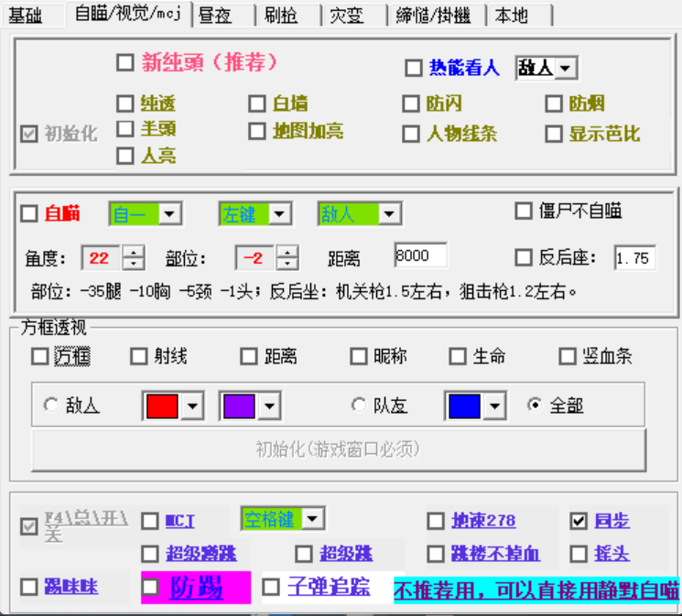Toggle the 地图加亮 option
Image resolution: width=682 pixels, height=616 pixels.
[257, 131]
